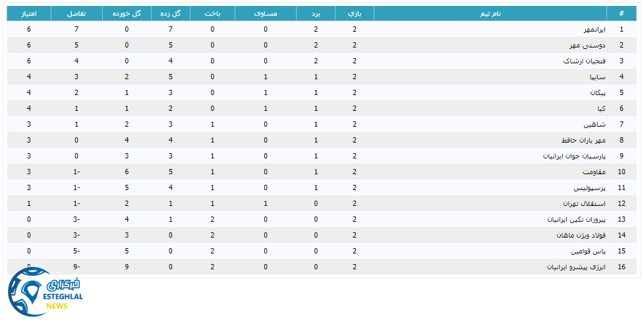Image resolution: width=644 pixels, height=330 pixels.
Task: Click the گل زده column header
Action: pyautogui.click(x=171, y=13)
